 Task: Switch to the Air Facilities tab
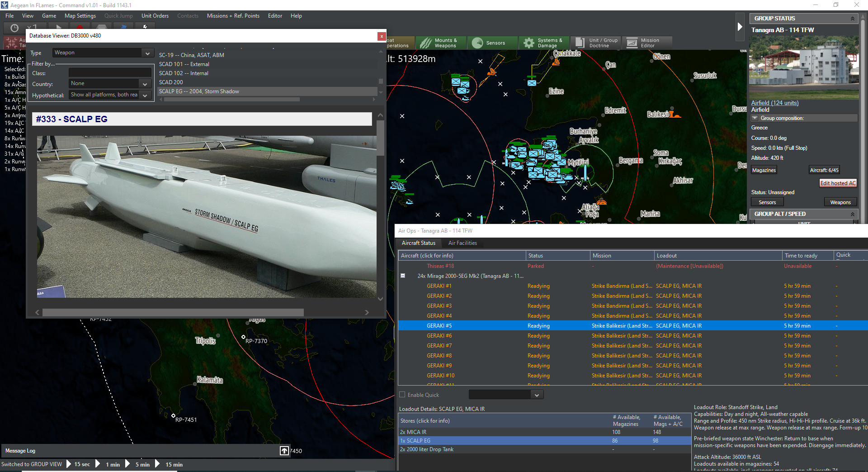(462, 243)
